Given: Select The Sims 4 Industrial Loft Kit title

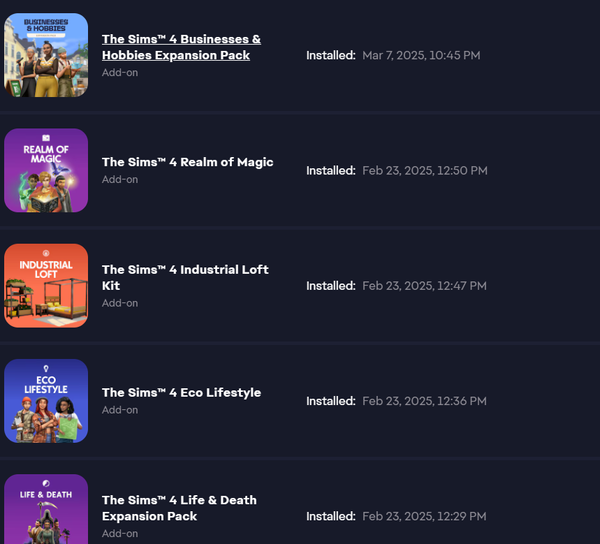Looking at the screenshot, I should (185, 277).
